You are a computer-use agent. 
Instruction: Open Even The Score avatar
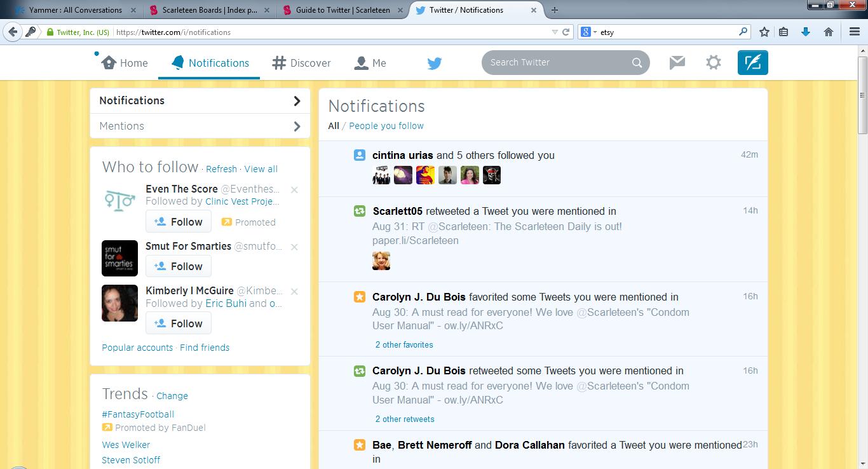119,201
